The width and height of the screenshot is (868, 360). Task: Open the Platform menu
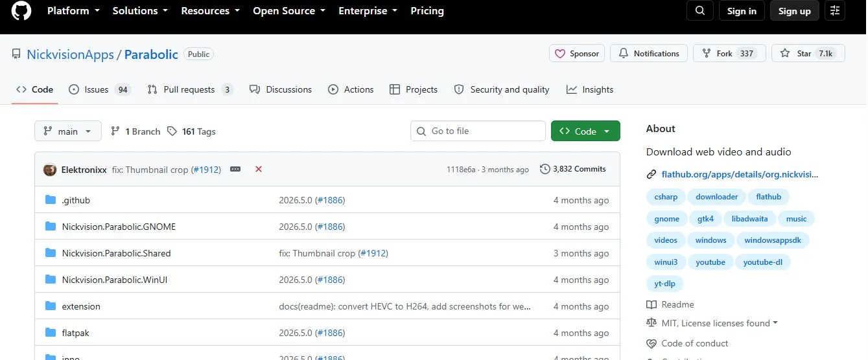pyautogui.click(x=73, y=11)
